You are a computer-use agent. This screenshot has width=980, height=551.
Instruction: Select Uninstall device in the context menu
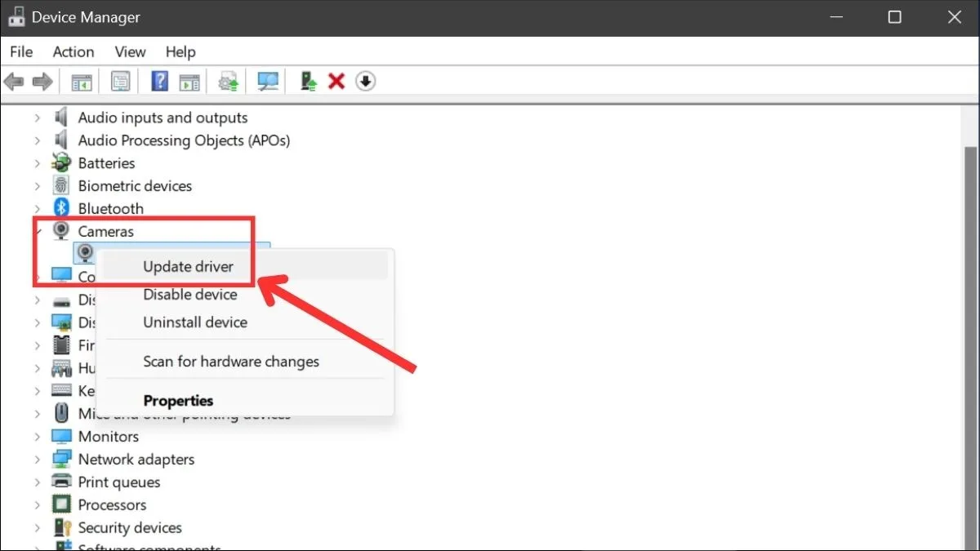[195, 322]
